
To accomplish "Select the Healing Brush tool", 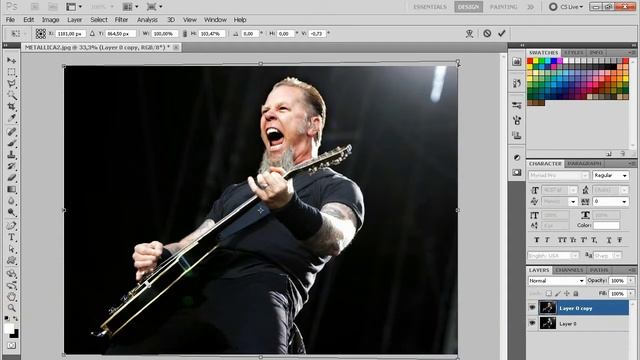I will point(11,132).
